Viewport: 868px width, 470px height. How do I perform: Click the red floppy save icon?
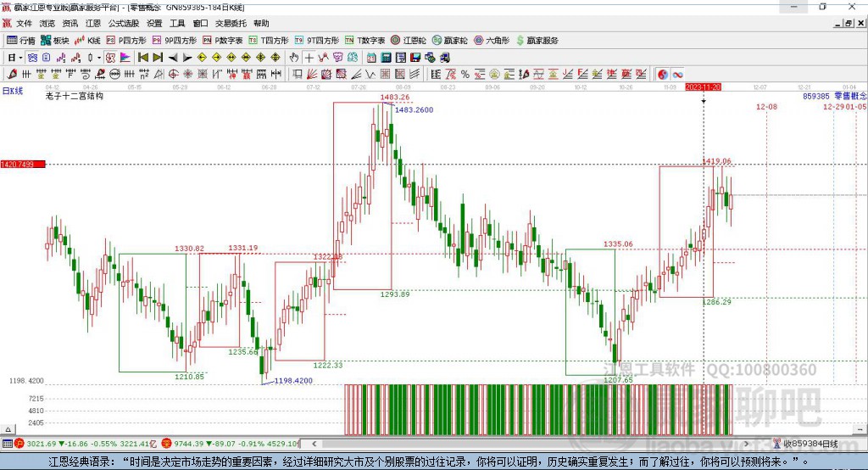coord(415,58)
